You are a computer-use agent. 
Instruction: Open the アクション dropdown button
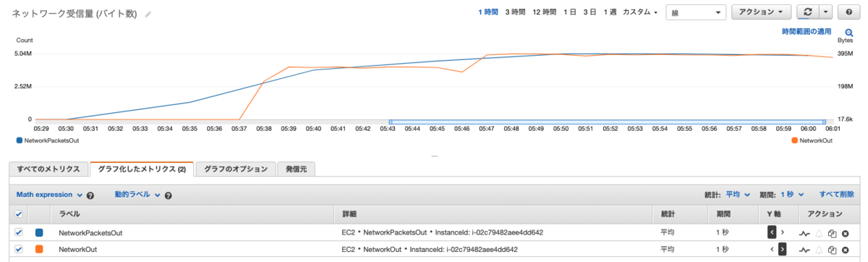point(762,12)
